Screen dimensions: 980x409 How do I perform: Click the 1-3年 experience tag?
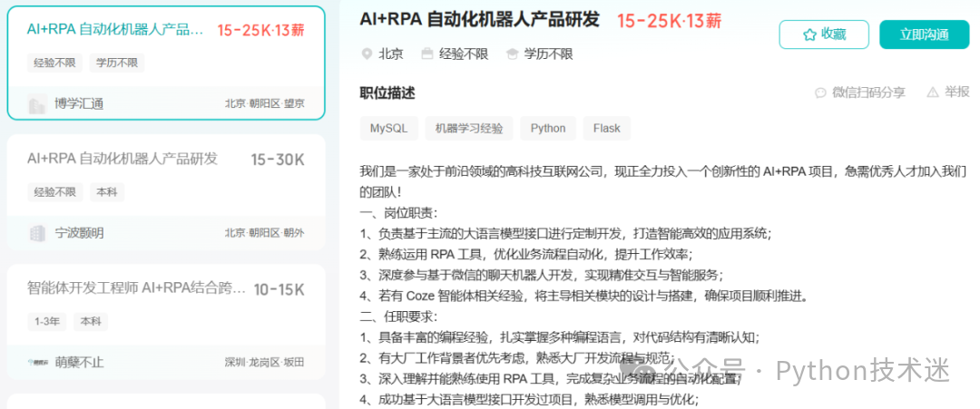[x=47, y=322]
